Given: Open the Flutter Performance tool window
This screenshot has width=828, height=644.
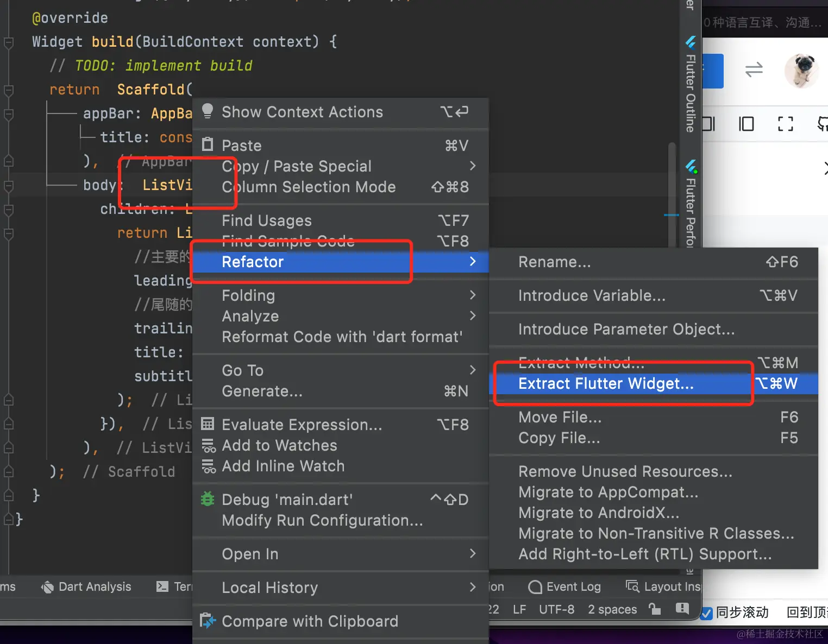Looking at the screenshot, I should [x=690, y=203].
